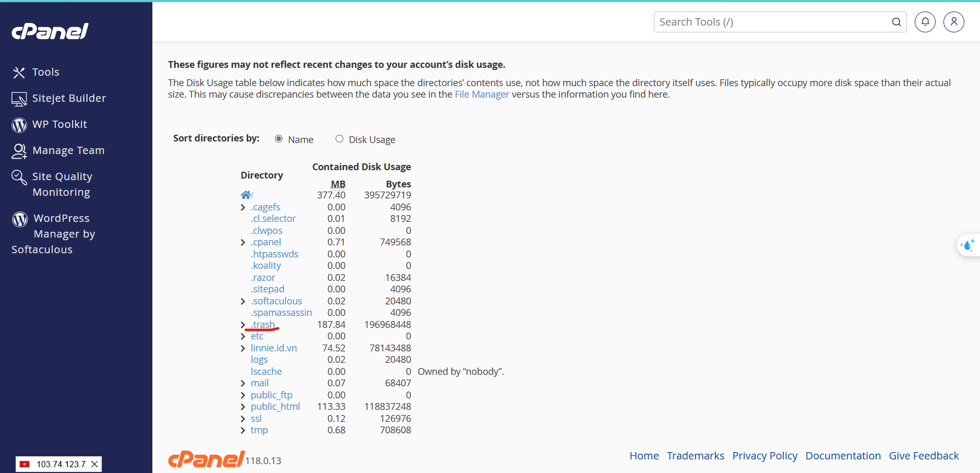Open the logs directory link

coord(259,360)
